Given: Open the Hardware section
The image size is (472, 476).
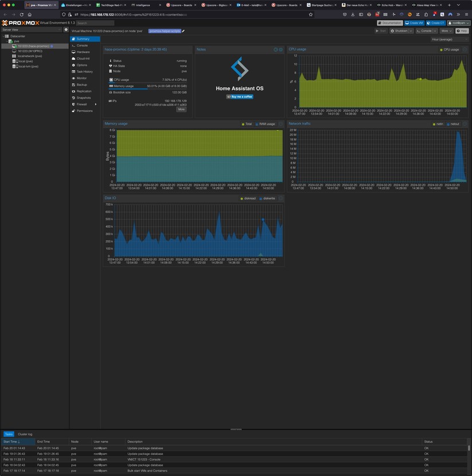Looking at the screenshot, I should click(83, 52).
